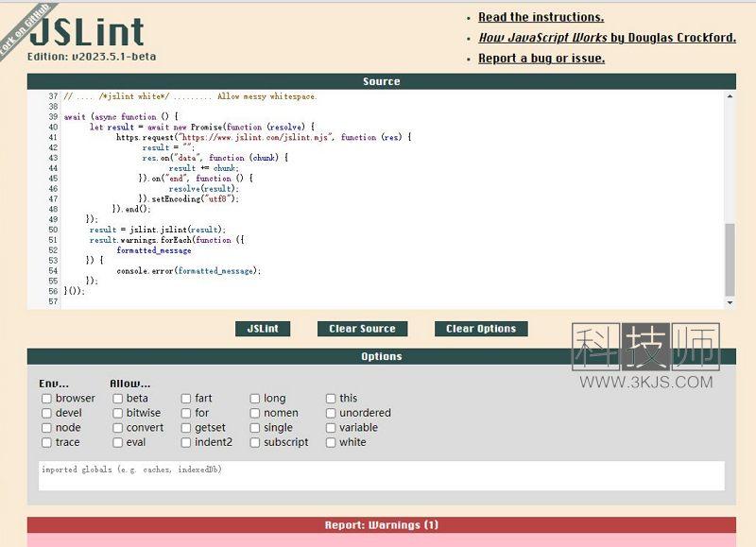This screenshot has width=756, height=547.
Task: Allow the variable option checkbox
Action: pos(331,428)
